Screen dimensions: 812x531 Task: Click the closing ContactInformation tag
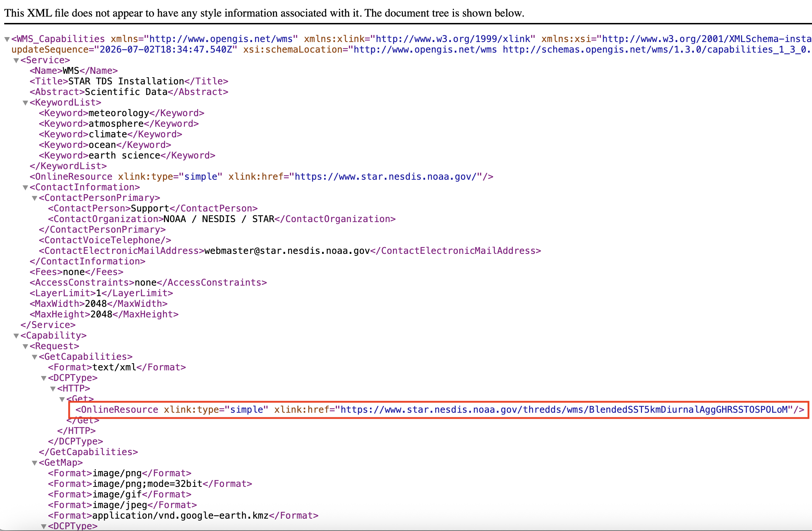click(x=87, y=261)
